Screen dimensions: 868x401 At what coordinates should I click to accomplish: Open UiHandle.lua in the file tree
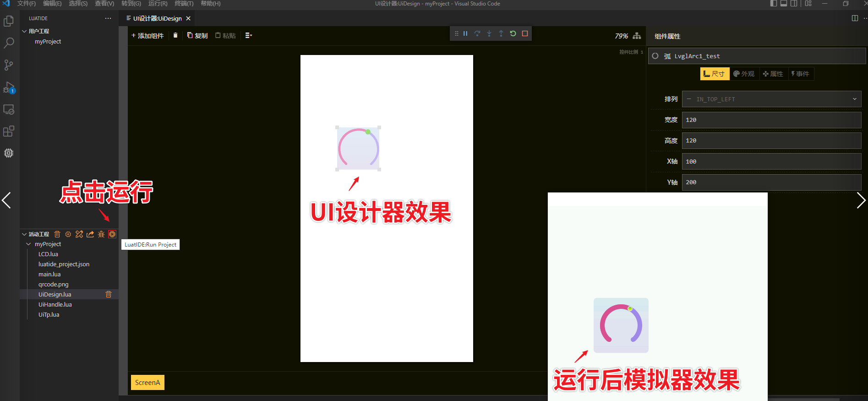(x=55, y=304)
